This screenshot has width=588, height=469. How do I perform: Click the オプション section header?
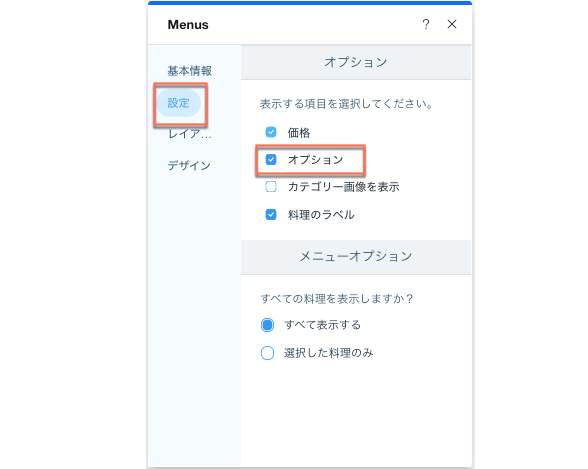pos(356,62)
